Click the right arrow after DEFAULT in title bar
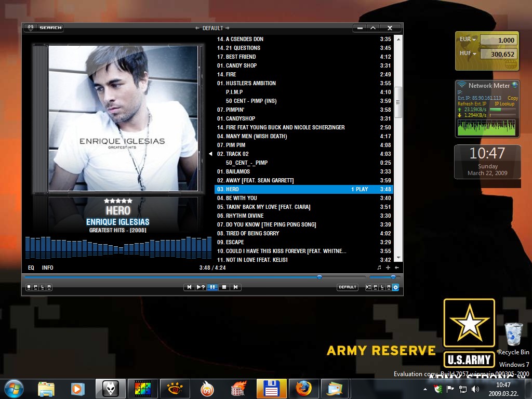 click(x=228, y=28)
